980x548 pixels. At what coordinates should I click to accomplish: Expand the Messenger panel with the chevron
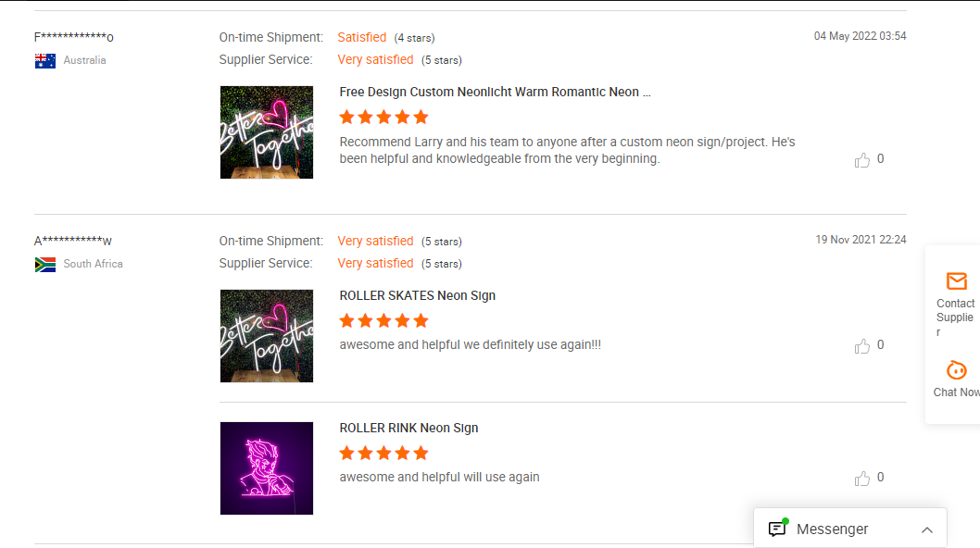pos(927,529)
